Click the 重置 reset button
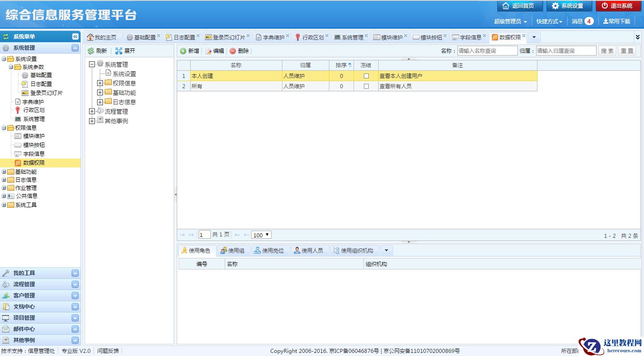Viewport: 644px width, 356px height. pos(627,51)
